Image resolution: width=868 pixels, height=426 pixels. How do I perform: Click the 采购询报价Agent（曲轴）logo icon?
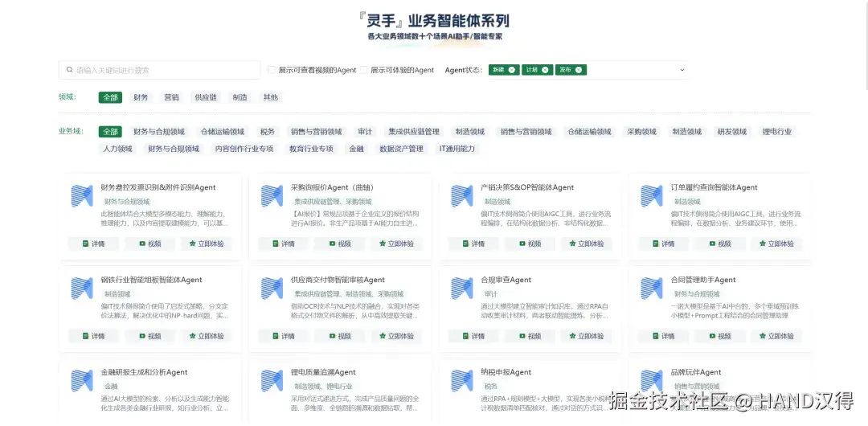[272, 196]
